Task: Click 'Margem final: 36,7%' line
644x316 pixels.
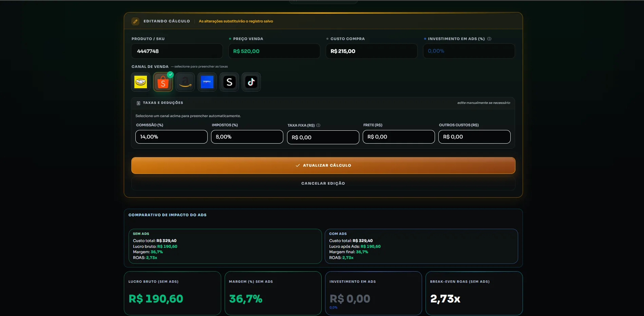Action: pos(348,252)
